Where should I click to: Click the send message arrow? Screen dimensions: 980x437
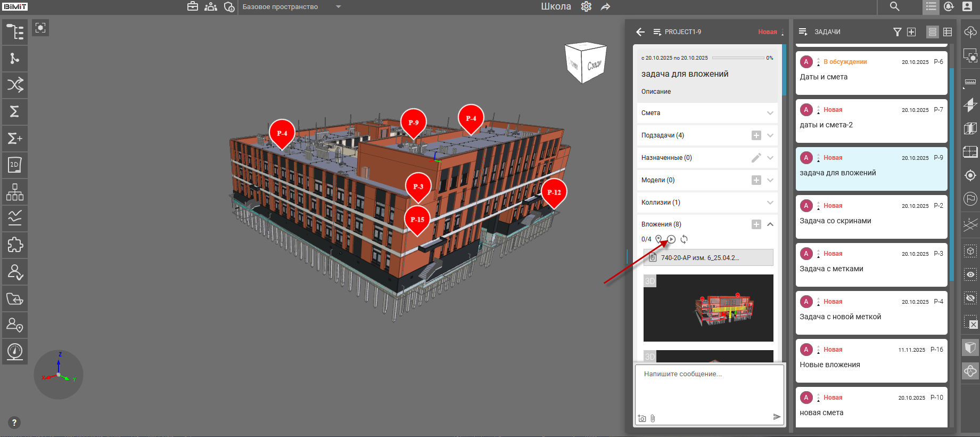tap(777, 417)
